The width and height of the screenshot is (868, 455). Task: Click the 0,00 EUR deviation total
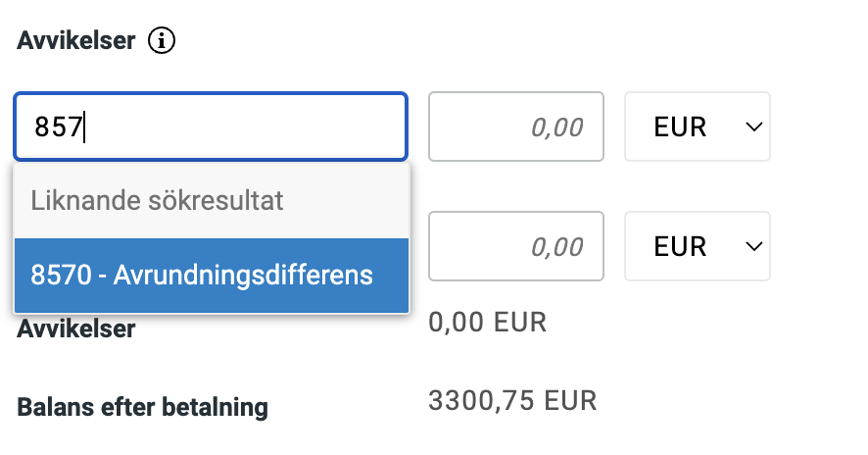click(487, 322)
